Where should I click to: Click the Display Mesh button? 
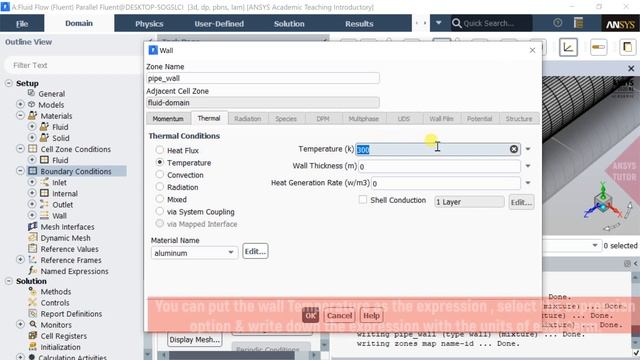coord(195,340)
